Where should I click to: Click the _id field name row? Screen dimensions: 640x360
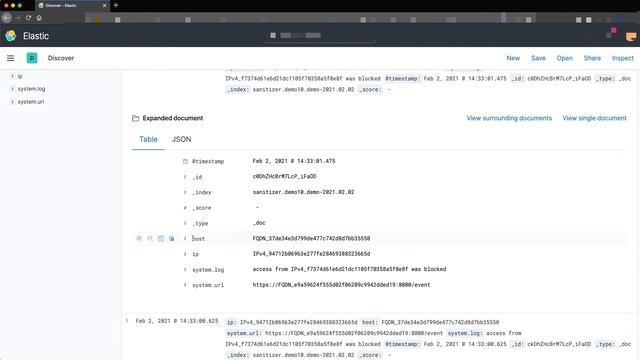197,177
